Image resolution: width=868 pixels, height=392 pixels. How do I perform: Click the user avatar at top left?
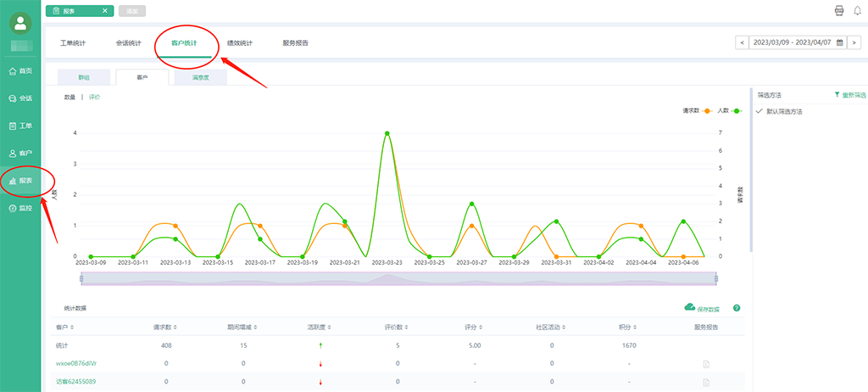point(20,23)
